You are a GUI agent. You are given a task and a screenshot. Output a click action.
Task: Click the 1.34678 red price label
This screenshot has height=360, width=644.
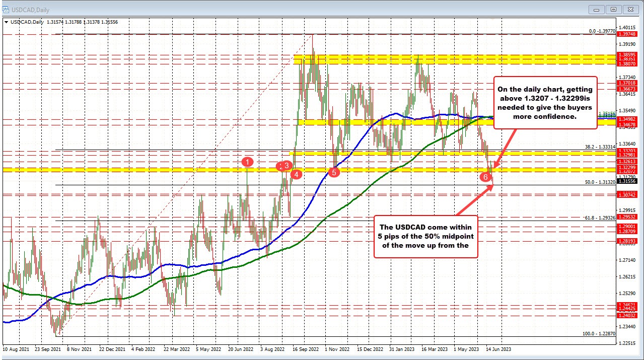tap(628, 124)
